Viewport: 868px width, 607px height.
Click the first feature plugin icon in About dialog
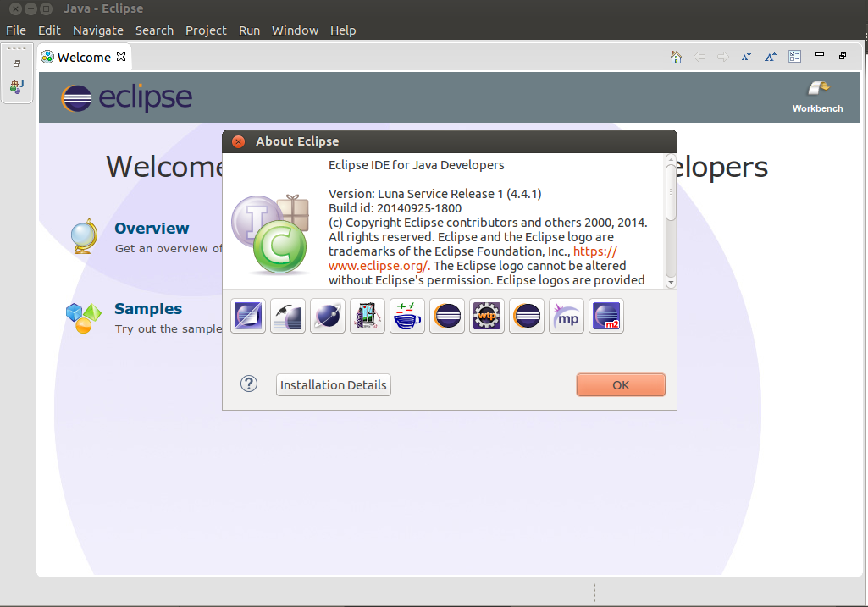tap(248, 316)
